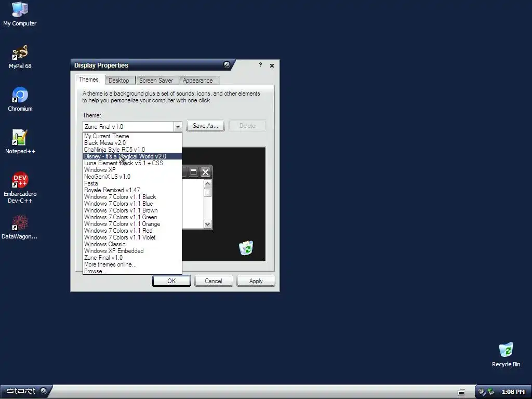
Task: Click the preview window's maximize icon
Action: pos(193,172)
